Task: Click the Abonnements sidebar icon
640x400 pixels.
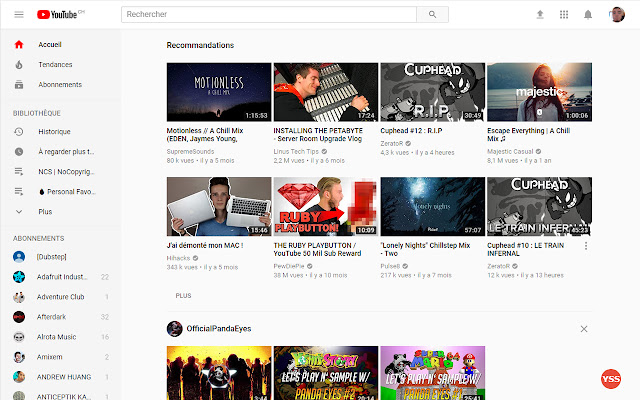Action: click(19, 84)
